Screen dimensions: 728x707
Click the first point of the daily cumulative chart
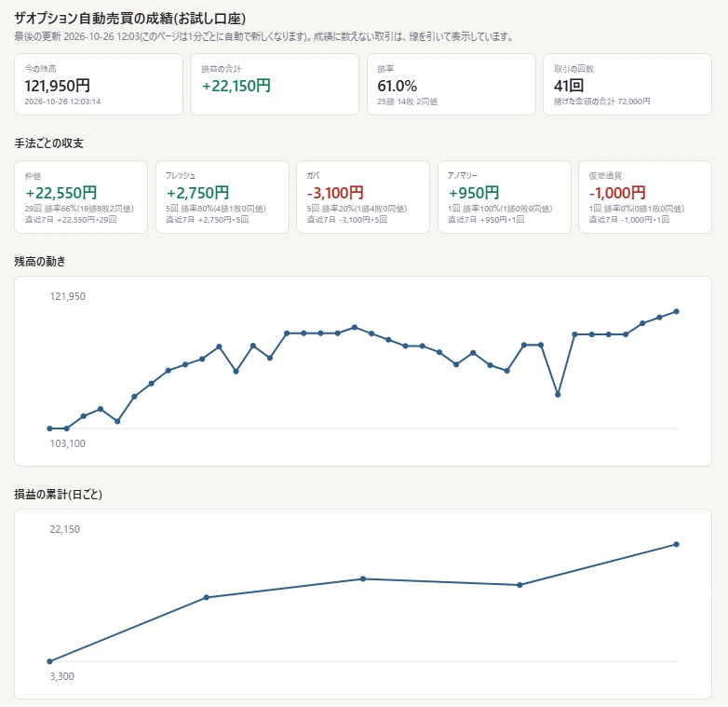pos(49,661)
